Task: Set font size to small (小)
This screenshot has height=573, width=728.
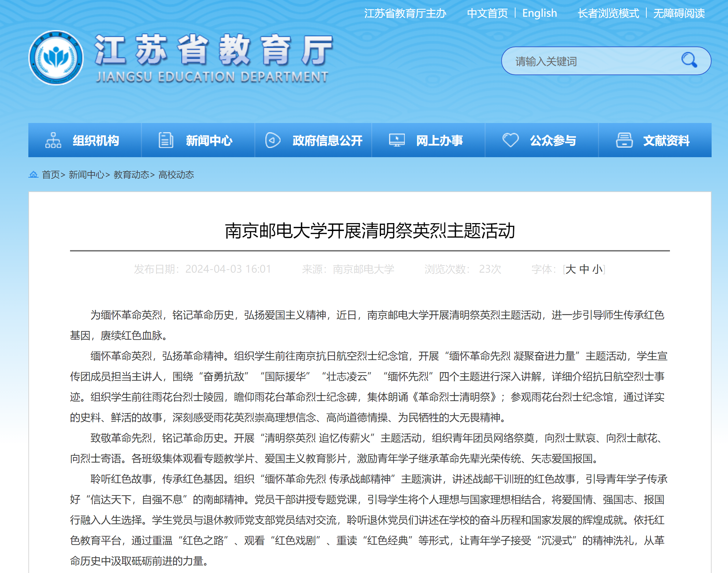Action: 597,269
